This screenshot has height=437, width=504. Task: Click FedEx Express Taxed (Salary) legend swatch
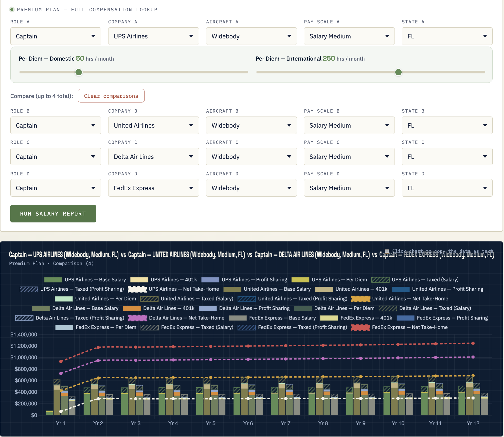click(x=150, y=327)
